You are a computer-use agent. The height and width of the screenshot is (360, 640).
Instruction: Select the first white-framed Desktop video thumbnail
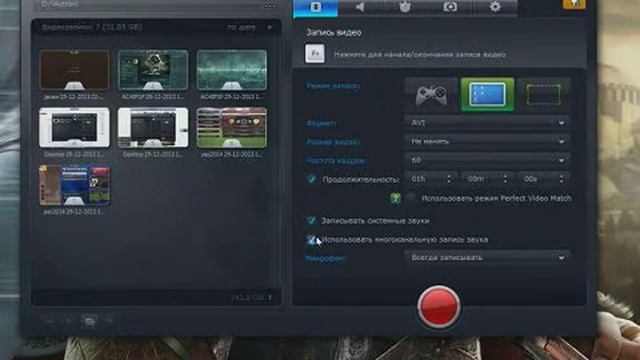tap(74, 128)
